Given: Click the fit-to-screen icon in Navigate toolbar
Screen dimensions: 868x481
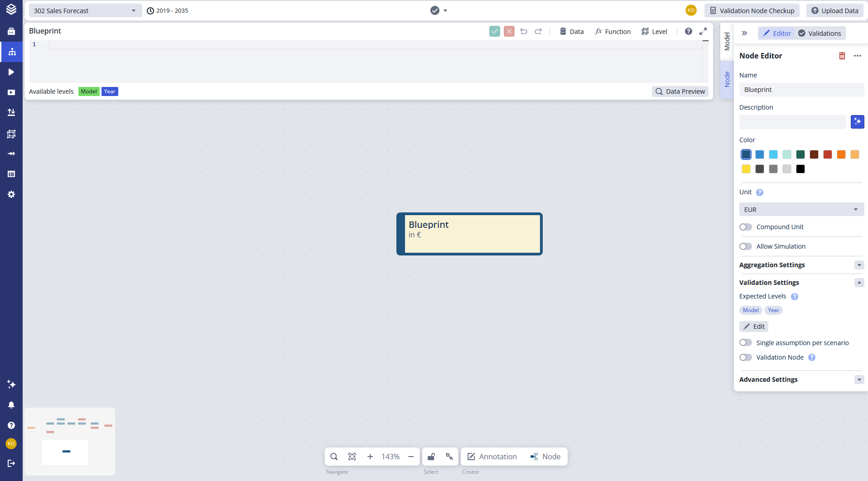Looking at the screenshot, I should tap(352, 457).
